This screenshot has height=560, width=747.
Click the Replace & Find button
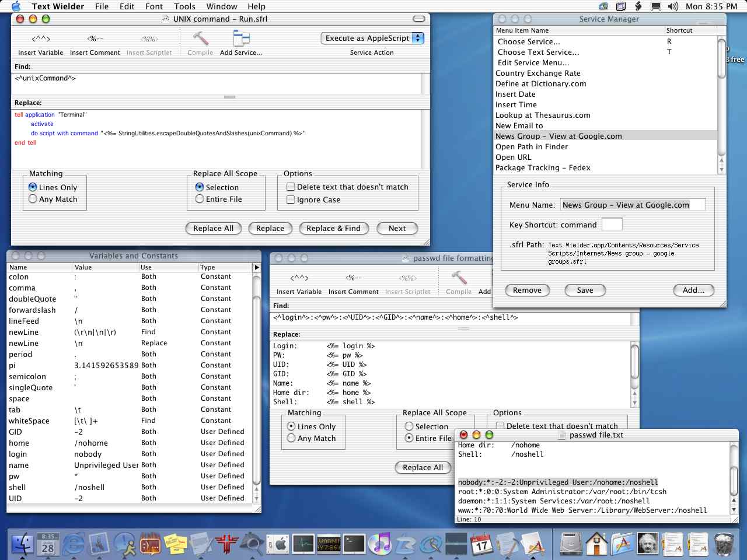[x=333, y=228]
